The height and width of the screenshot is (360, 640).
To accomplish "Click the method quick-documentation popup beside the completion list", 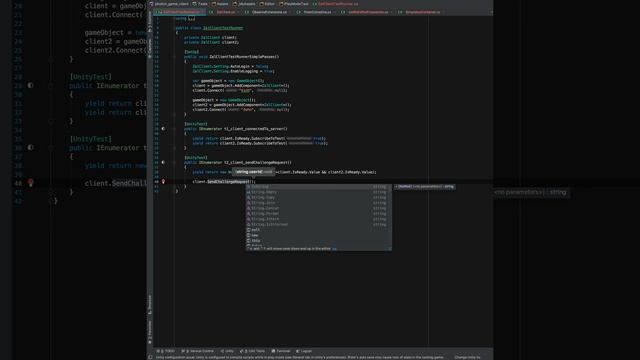I will [x=424, y=187].
